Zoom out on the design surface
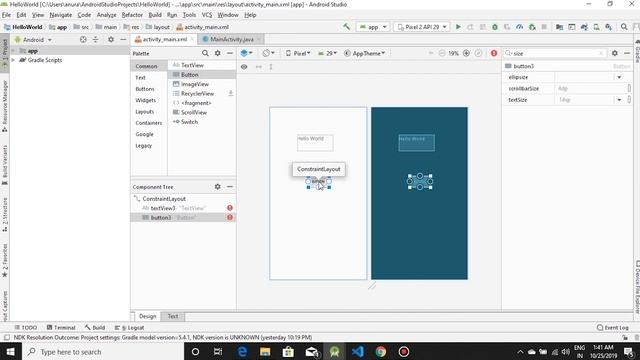640x360 pixels. pos(442,53)
